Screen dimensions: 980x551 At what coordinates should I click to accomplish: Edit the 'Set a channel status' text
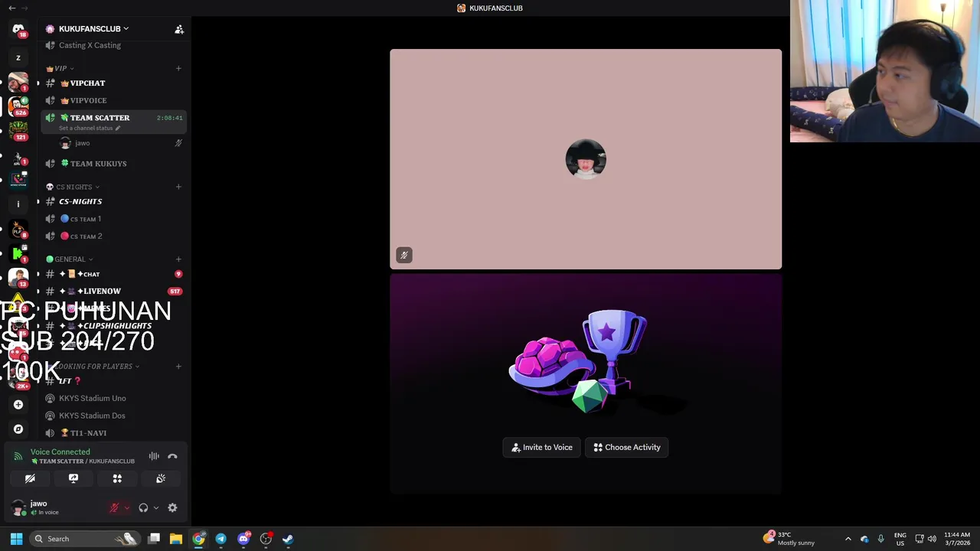[x=89, y=128]
